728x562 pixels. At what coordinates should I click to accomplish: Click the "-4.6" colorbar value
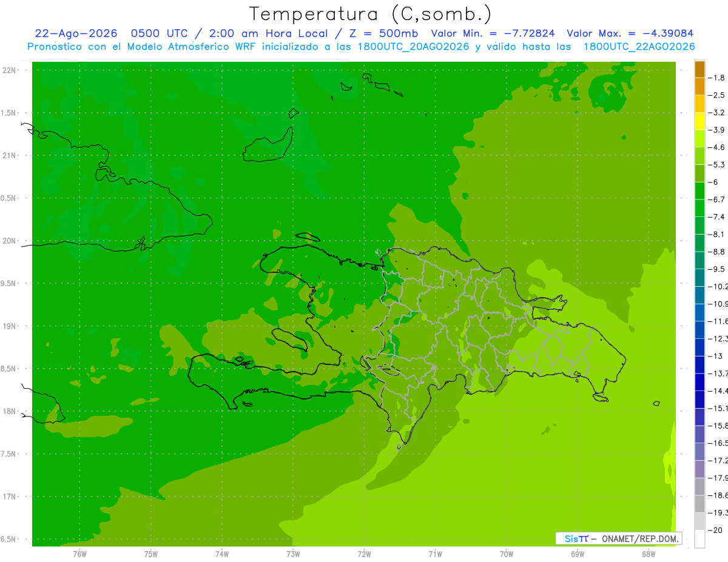click(718, 147)
